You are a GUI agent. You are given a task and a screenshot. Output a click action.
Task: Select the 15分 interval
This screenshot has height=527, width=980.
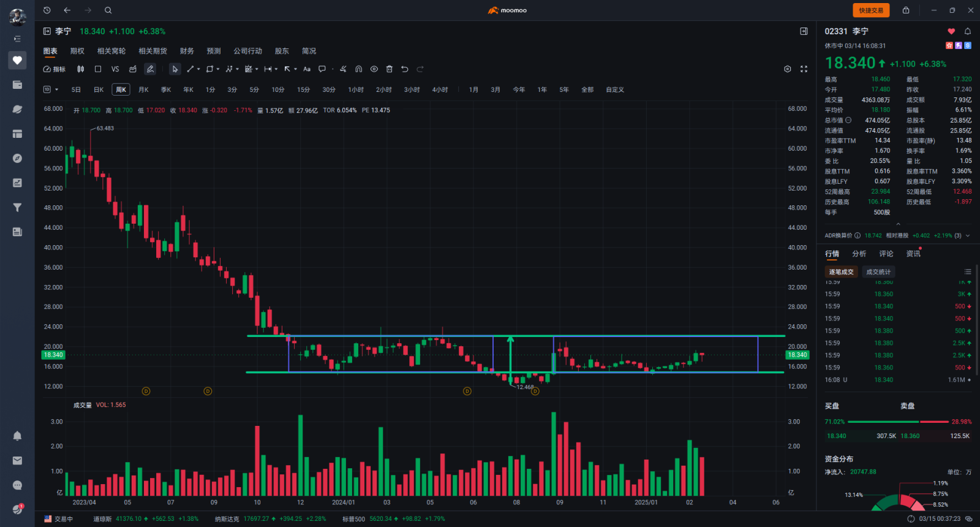point(304,89)
